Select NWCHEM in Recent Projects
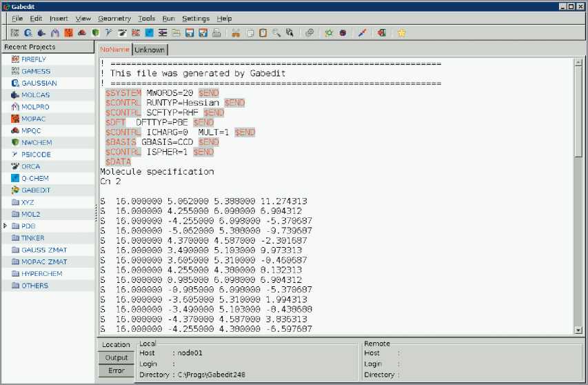 [48, 143]
